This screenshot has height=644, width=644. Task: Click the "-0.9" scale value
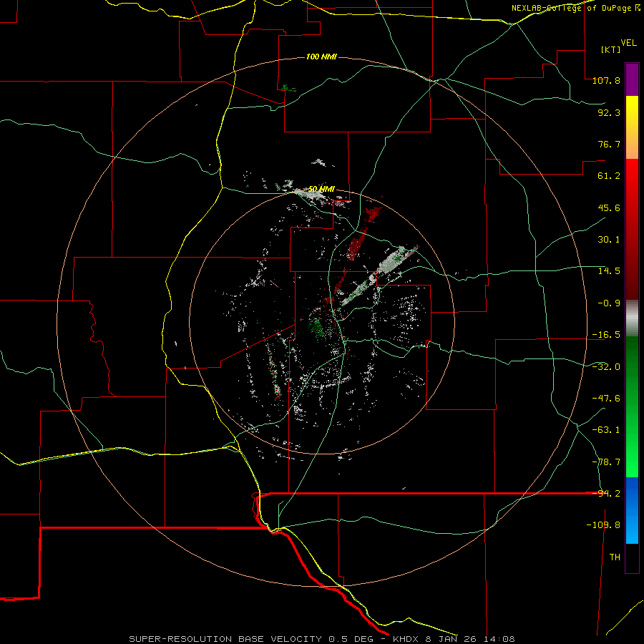pyautogui.click(x=609, y=303)
